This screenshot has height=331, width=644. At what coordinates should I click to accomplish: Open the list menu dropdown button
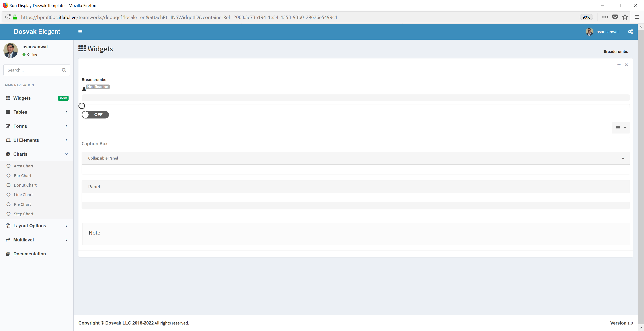[x=621, y=128]
